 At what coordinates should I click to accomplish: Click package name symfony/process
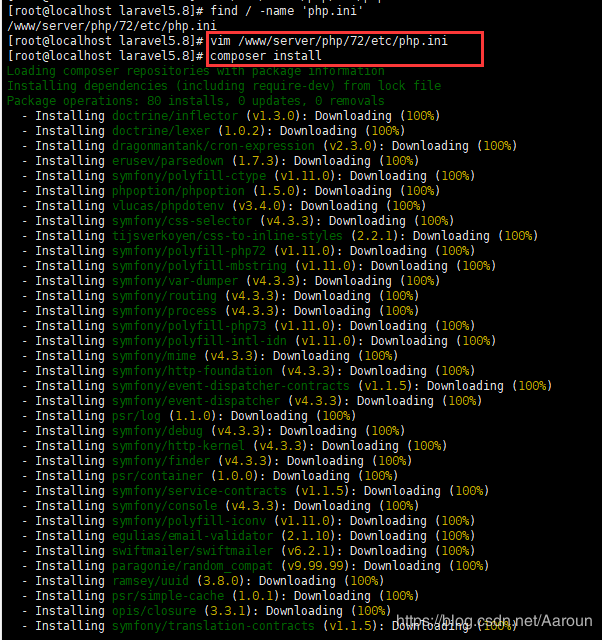[x=164, y=311]
